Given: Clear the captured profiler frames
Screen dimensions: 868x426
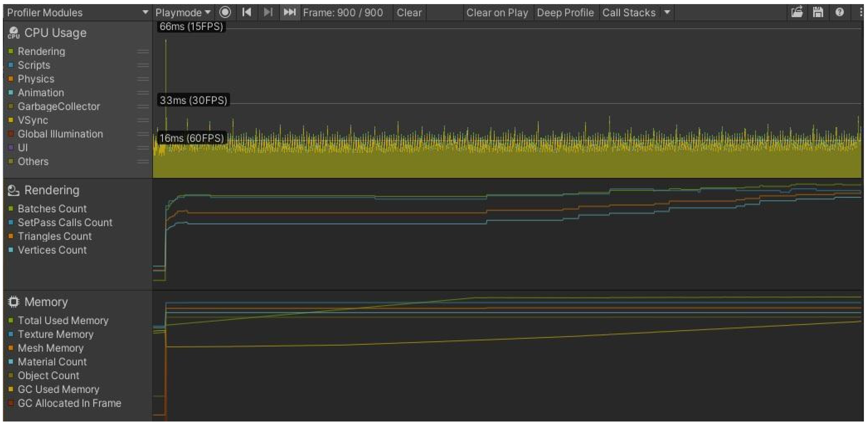Looking at the screenshot, I should click(409, 12).
